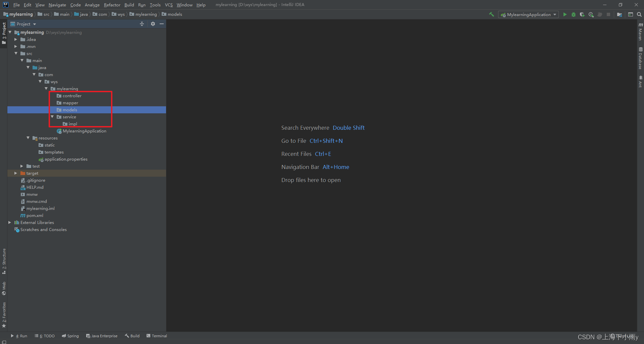Select the mylearning.iml file
The width and height of the screenshot is (644, 344).
click(38, 209)
